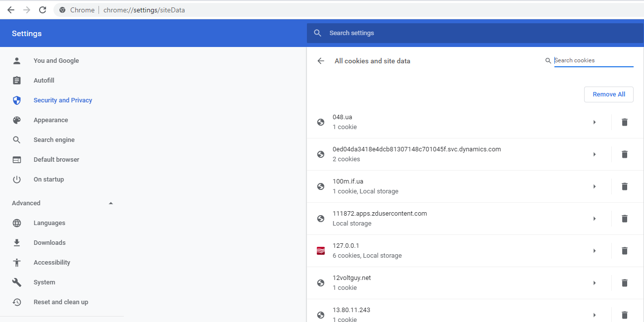Click the globe icon for Languages

[x=17, y=223]
